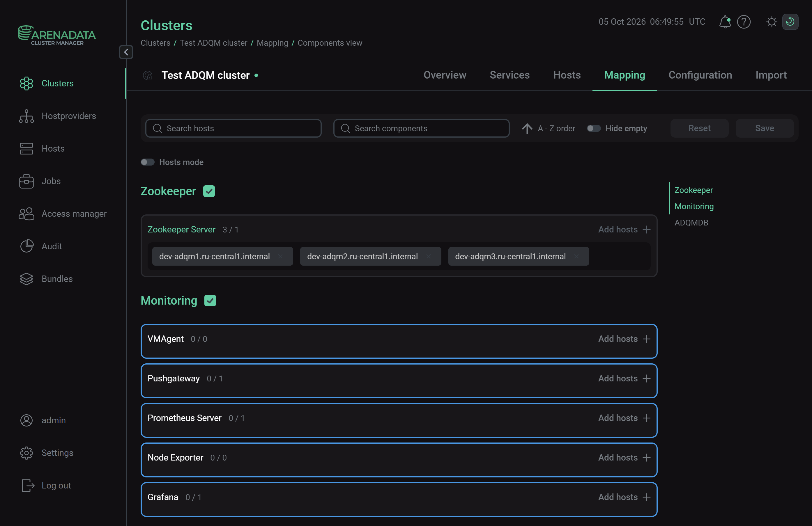Open the Jobs briefcase icon

(26, 181)
